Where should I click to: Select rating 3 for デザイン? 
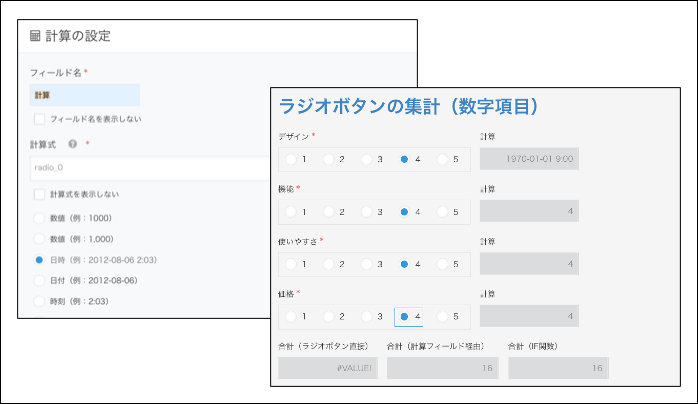click(x=366, y=159)
